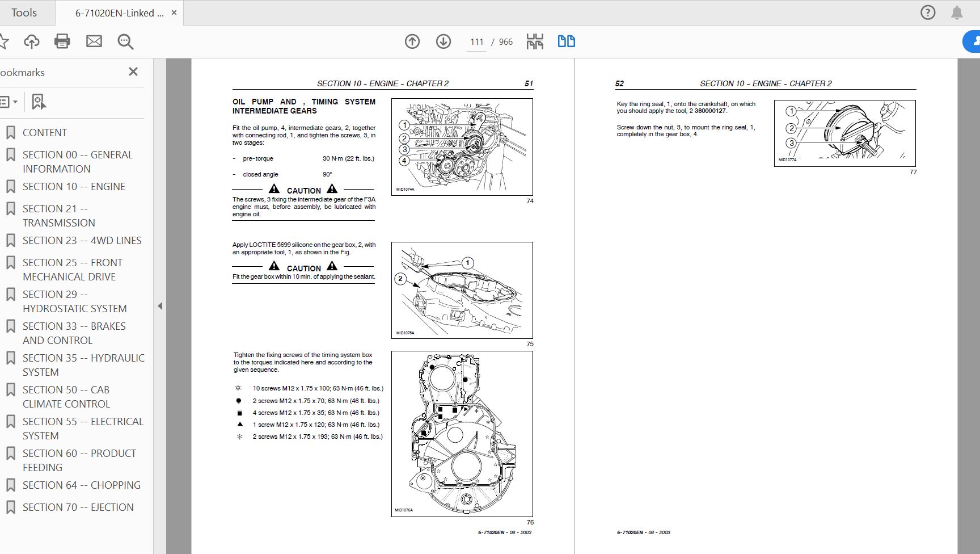Collapse the navigation pane with the arrow
The image size is (980, 554).
click(160, 306)
